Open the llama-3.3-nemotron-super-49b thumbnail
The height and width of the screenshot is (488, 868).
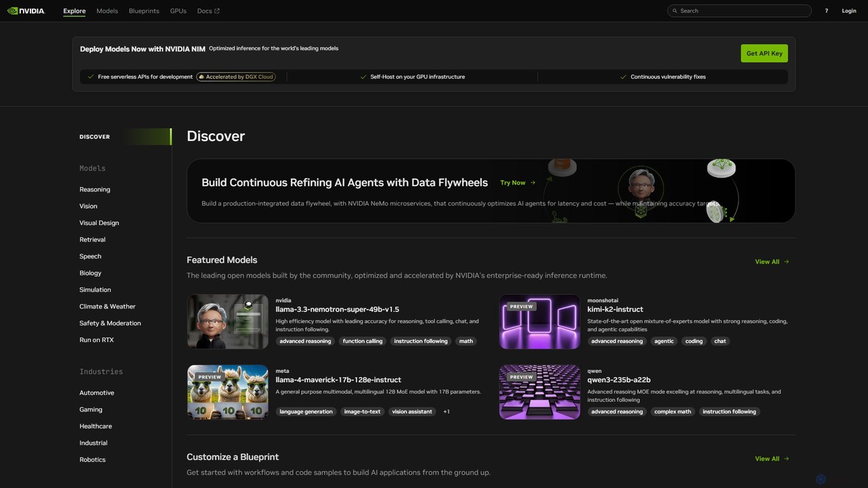[228, 321]
